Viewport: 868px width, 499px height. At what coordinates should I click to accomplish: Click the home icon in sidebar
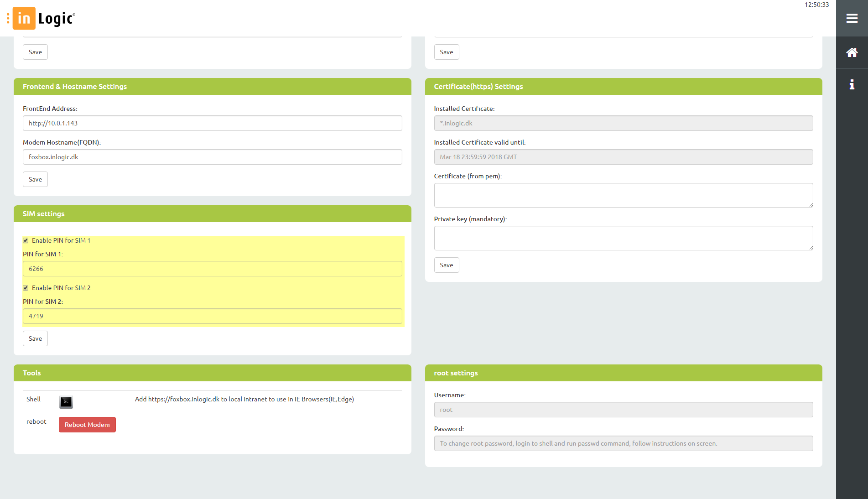(852, 52)
